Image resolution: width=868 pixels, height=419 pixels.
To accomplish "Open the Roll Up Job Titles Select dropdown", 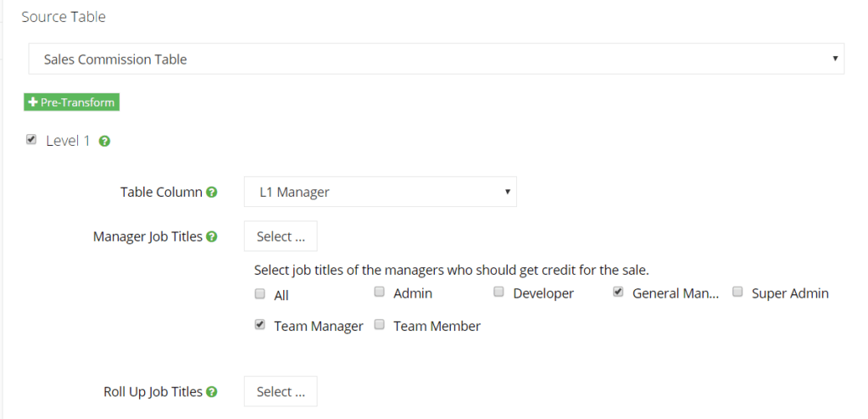I will coord(281,391).
